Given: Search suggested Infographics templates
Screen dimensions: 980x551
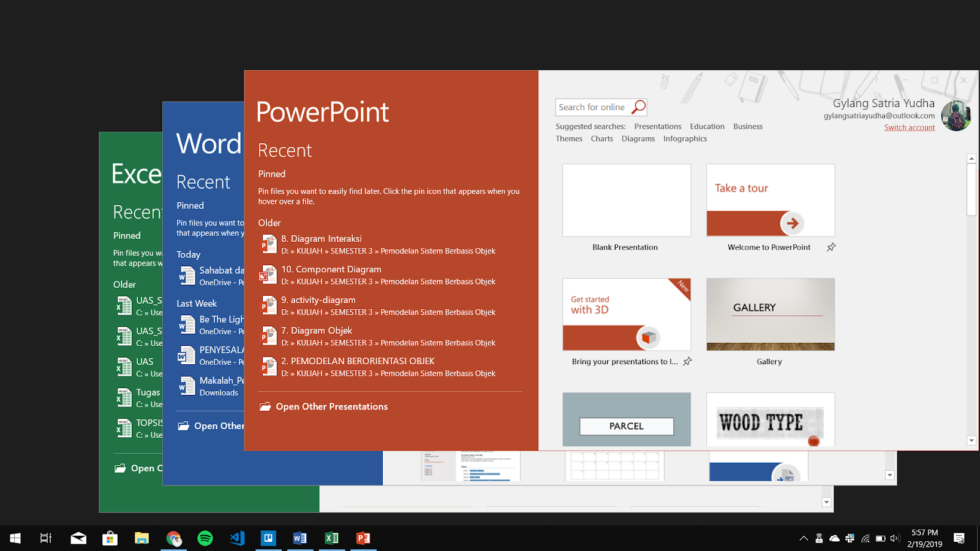Looking at the screenshot, I should [685, 138].
